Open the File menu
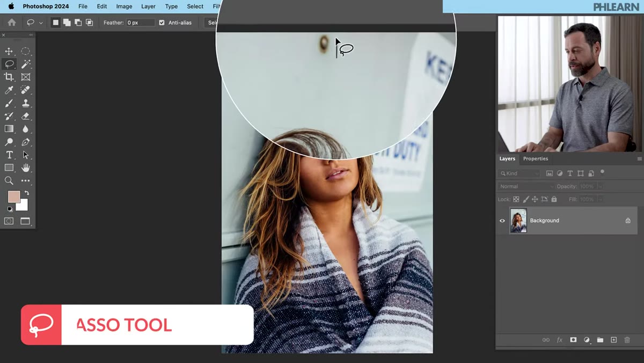Screen dimensions: 644x363 point(83,6)
